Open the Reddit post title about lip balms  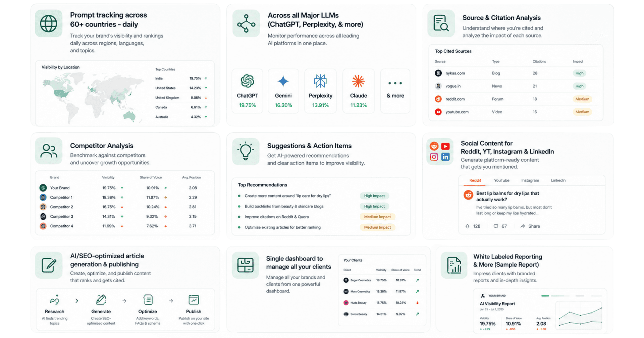pos(507,196)
